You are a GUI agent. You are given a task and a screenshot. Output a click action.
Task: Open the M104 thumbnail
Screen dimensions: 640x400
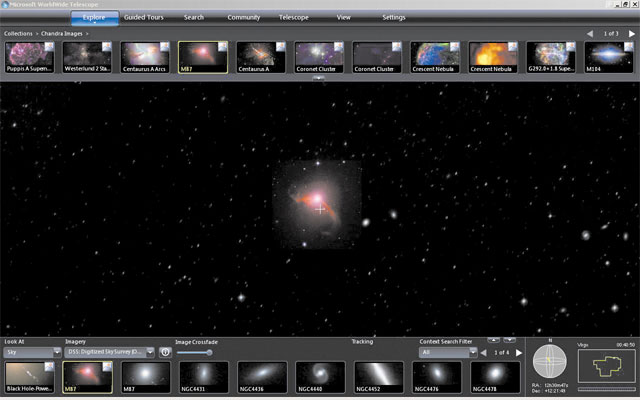click(x=609, y=58)
